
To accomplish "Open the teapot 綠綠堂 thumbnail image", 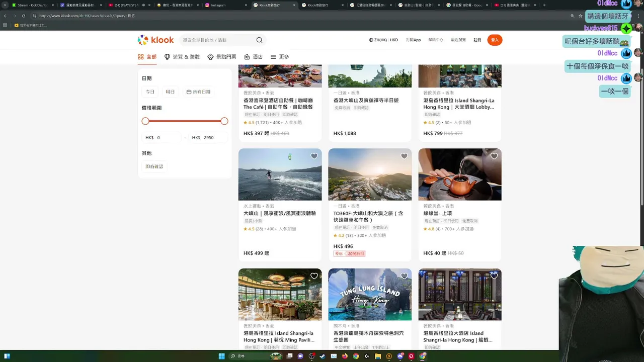I will click(460, 174).
